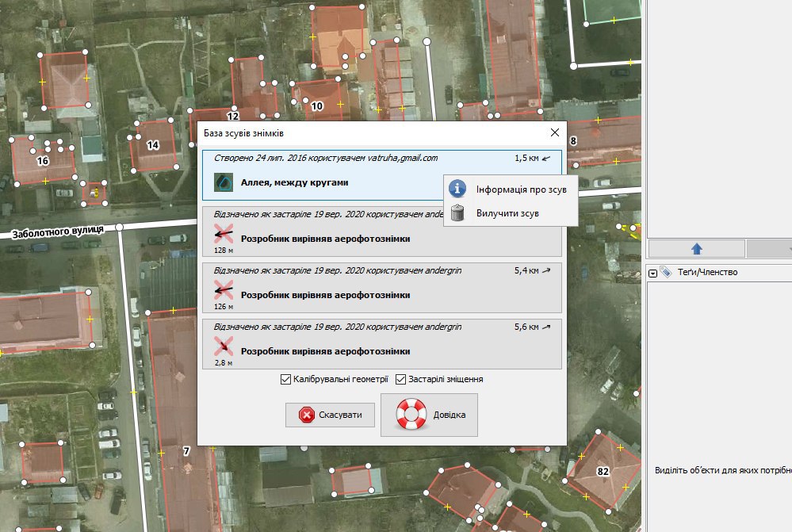Screen dimensions: 792x532
Task: Click the Скасувати button
Action: (330, 415)
